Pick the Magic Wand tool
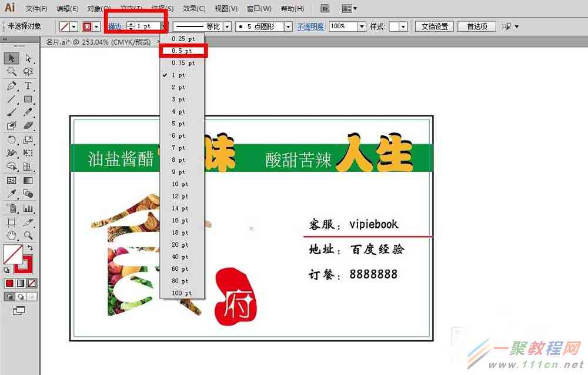Viewport: 588px width, 375px height. pyautogui.click(x=11, y=71)
